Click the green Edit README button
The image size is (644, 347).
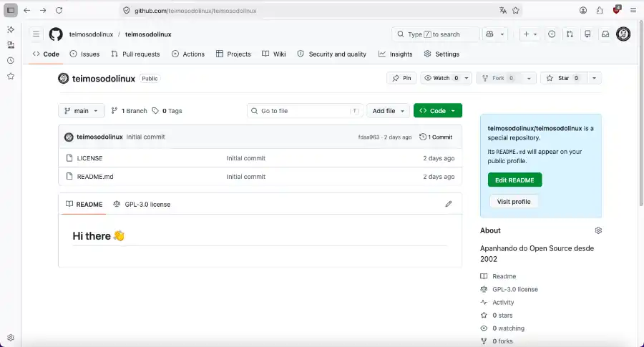tap(514, 180)
